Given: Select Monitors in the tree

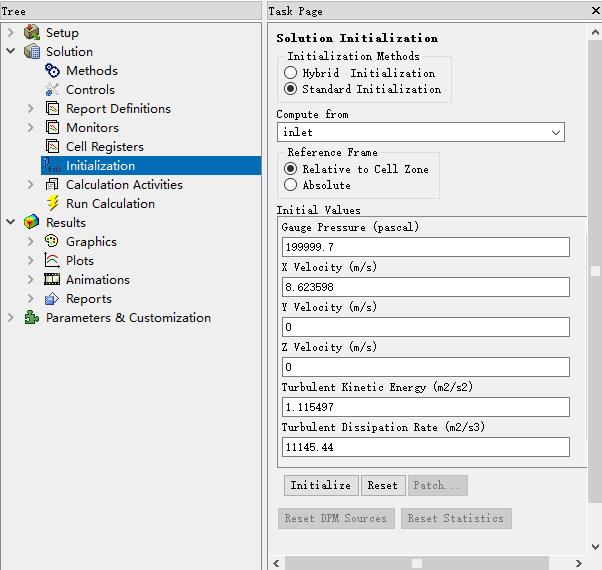Looking at the screenshot, I should coord(93,127).
